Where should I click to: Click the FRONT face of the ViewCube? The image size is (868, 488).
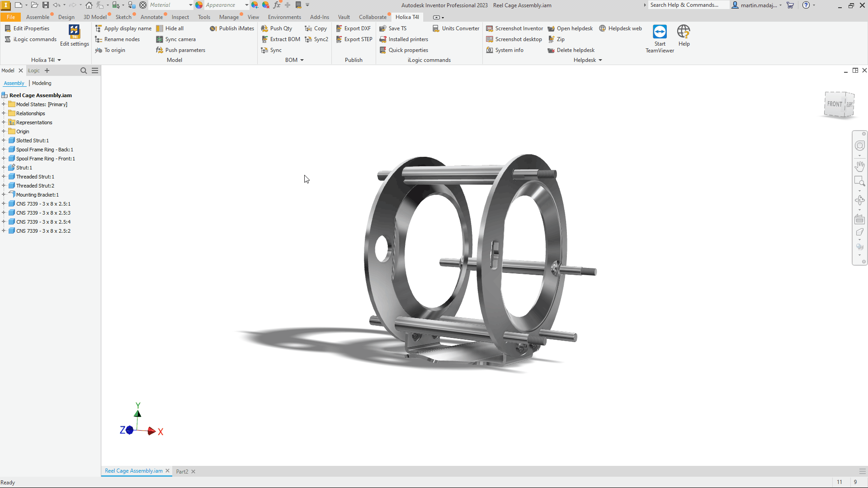(835, 104)
